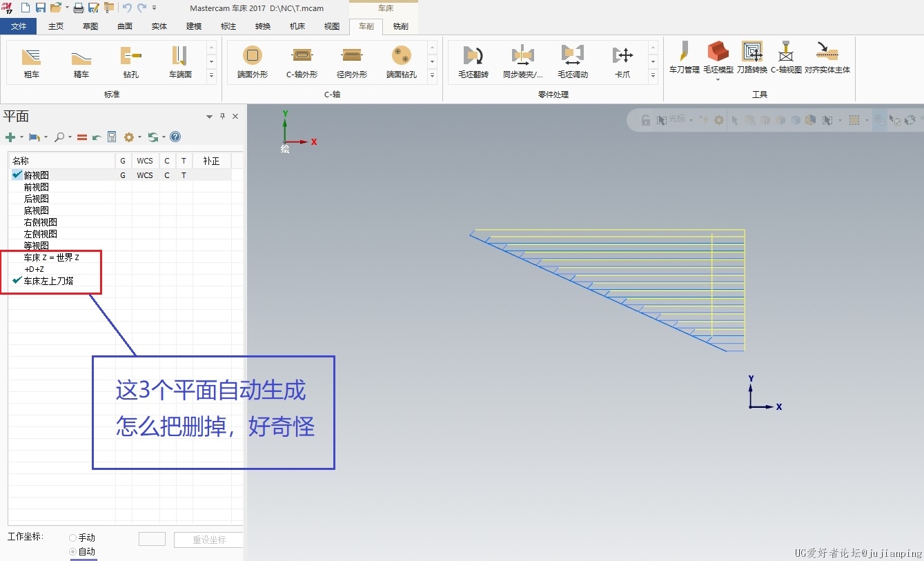Open the quick access toolbar customize dropdown
The image size is (924, 561).
154,8
